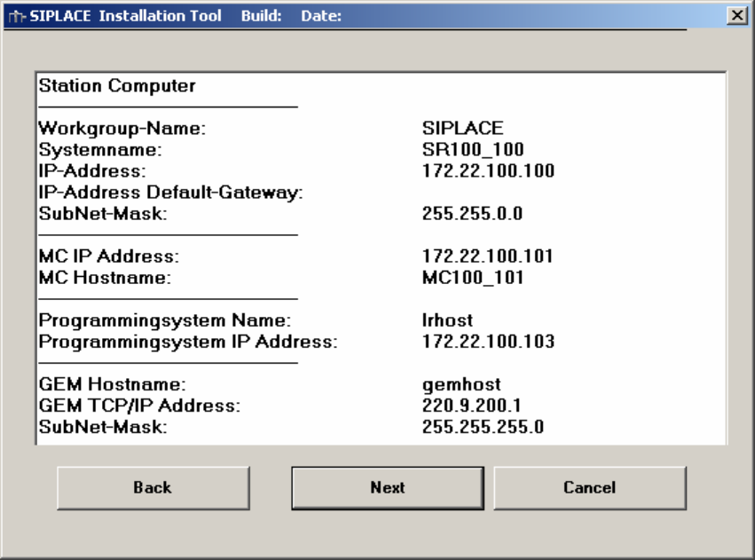755x560 pixels.
Task: Click the MC IP Address value 172.22.100.101
Action: (x=488, y=256)
